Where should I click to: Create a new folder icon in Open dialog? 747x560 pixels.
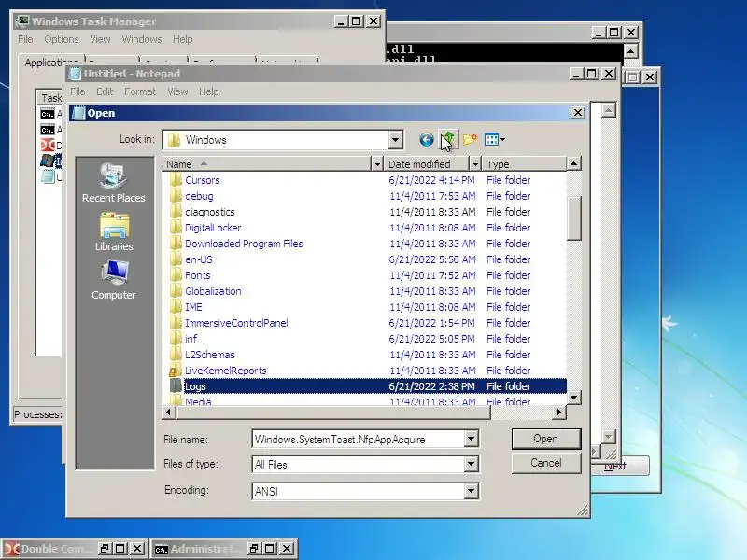[471, 139]
